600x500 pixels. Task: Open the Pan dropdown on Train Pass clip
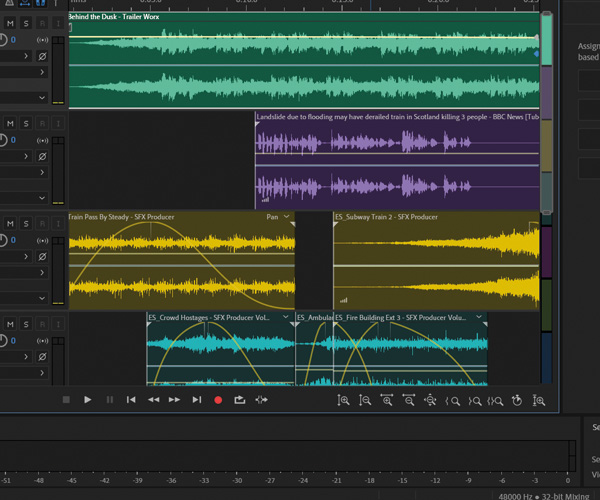tap(288, 217)
